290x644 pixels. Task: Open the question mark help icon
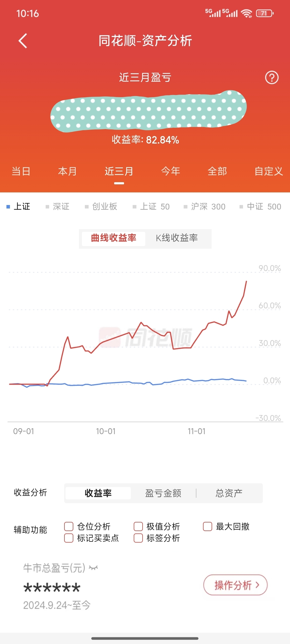[272, 78]
